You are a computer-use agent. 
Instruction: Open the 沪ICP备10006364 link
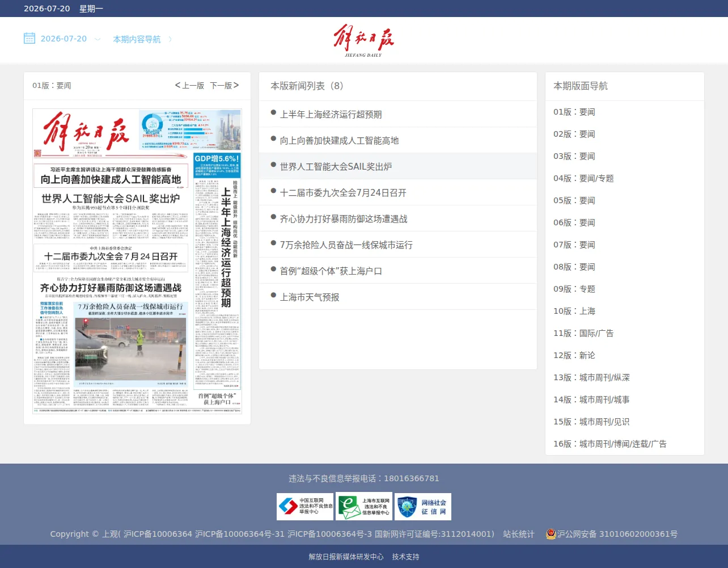pyautogui.click(x=158, y=534)
